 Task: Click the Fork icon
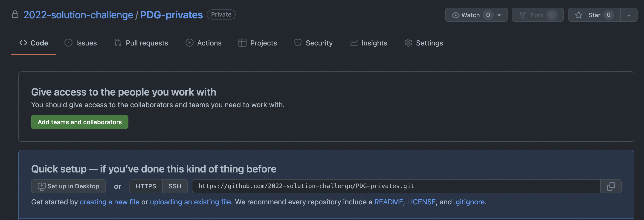point(522,15)
